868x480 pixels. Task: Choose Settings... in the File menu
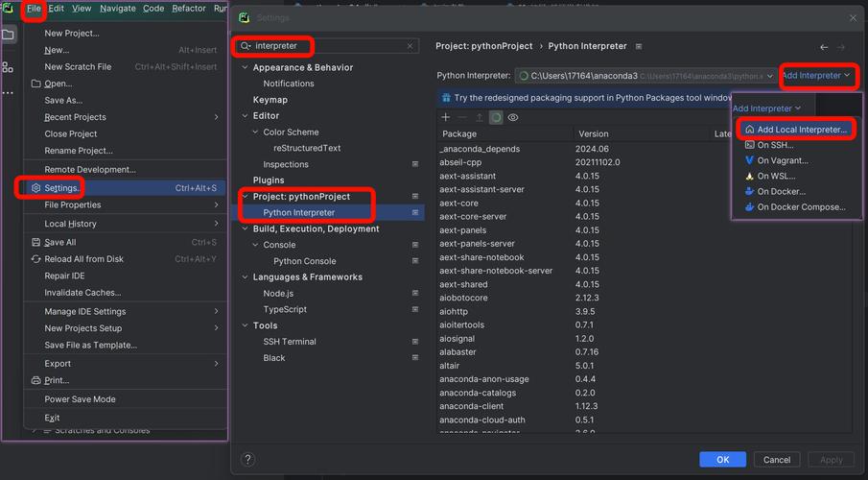[x=125, y=188]
